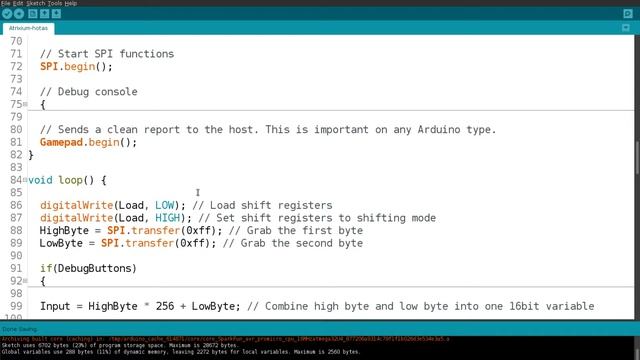Open the Sketch menu
The image size is (640, 360).
tap(36, 3)
